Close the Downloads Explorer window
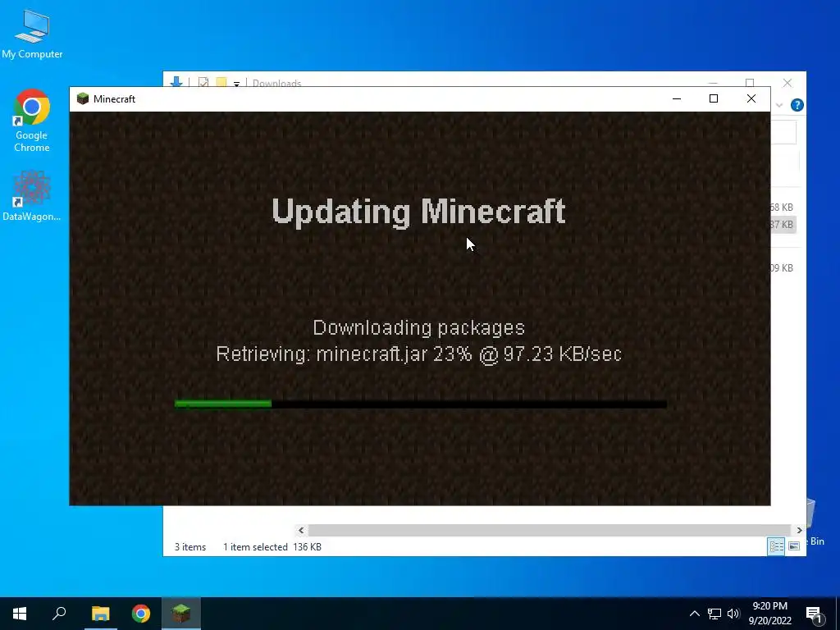 pos(787,83)
